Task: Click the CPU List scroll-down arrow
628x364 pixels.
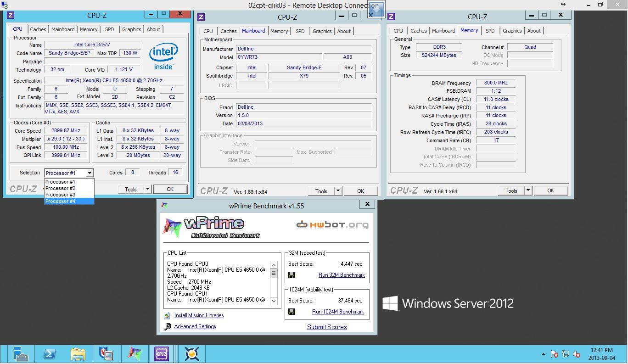Action: tap(274, 301)
